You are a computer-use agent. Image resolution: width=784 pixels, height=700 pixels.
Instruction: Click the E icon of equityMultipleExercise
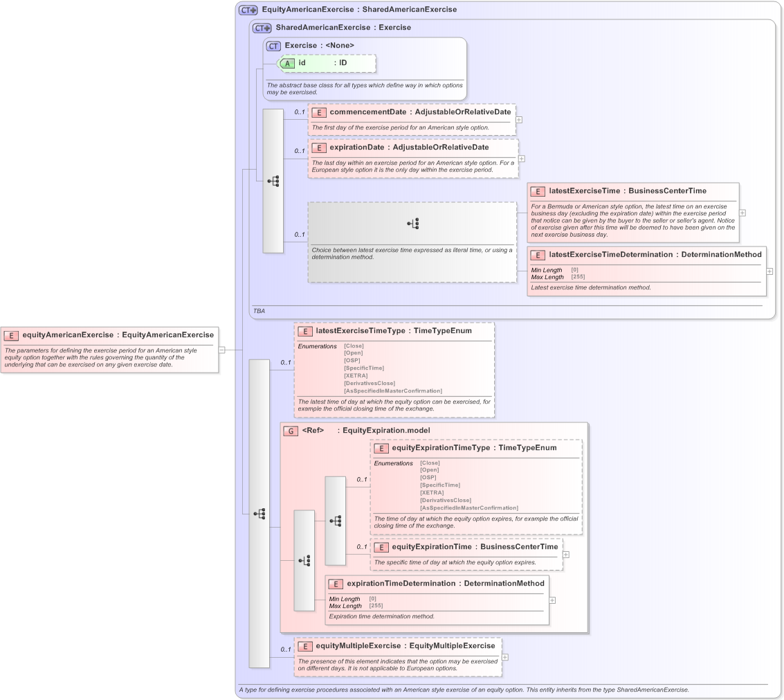(305, 647)
